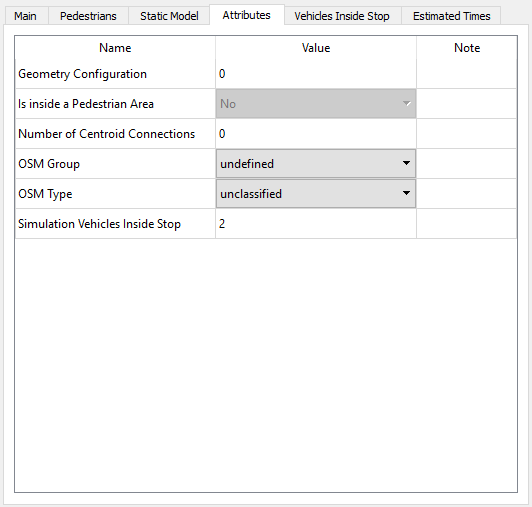Select the OSM Type row name
The height and width of the screenshot is (507, 532).
(x=45, y=194)
